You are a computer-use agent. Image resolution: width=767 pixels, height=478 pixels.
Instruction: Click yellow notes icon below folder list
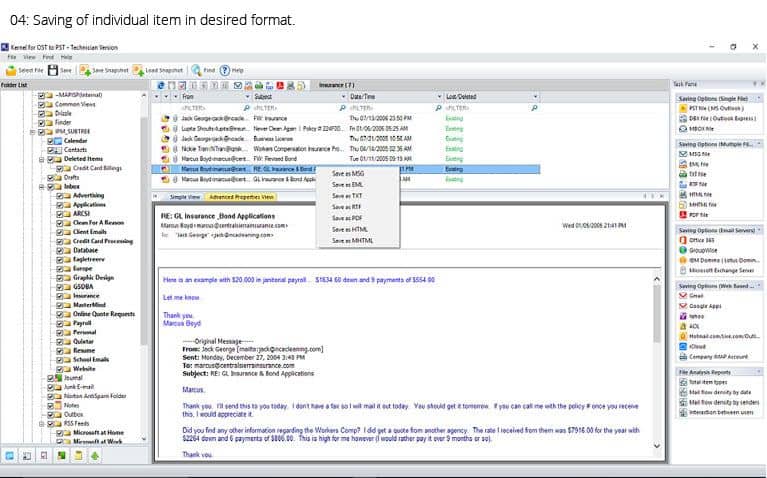pos(78,456)
